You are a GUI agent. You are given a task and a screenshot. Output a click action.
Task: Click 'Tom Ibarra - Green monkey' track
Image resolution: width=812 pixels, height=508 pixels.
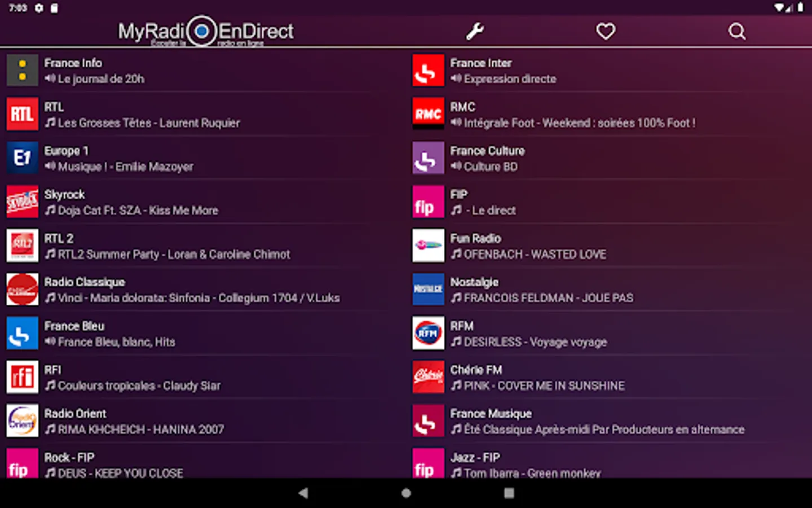point(532,473)
